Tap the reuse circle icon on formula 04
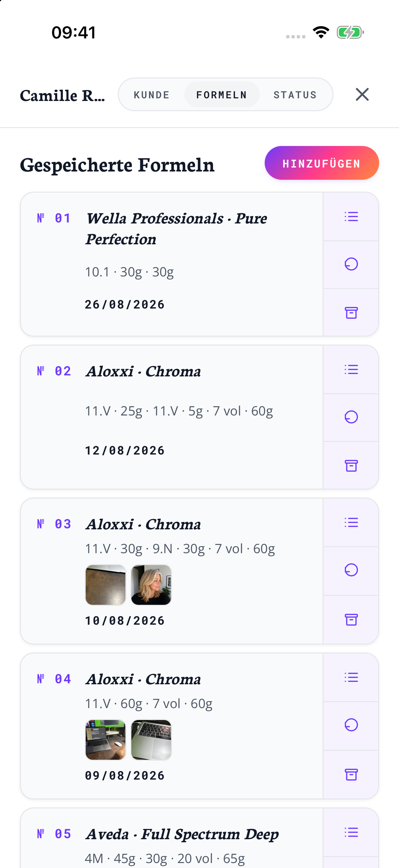 [351, 725]
